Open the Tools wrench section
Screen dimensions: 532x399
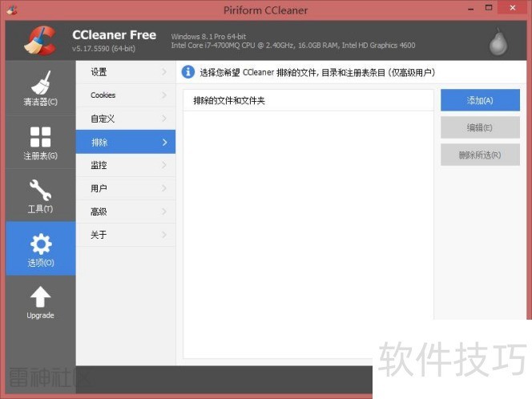[40, 195]
